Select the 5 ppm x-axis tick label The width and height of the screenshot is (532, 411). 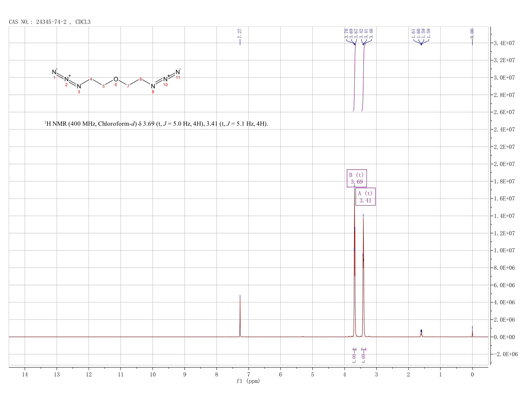coord(312,374)
